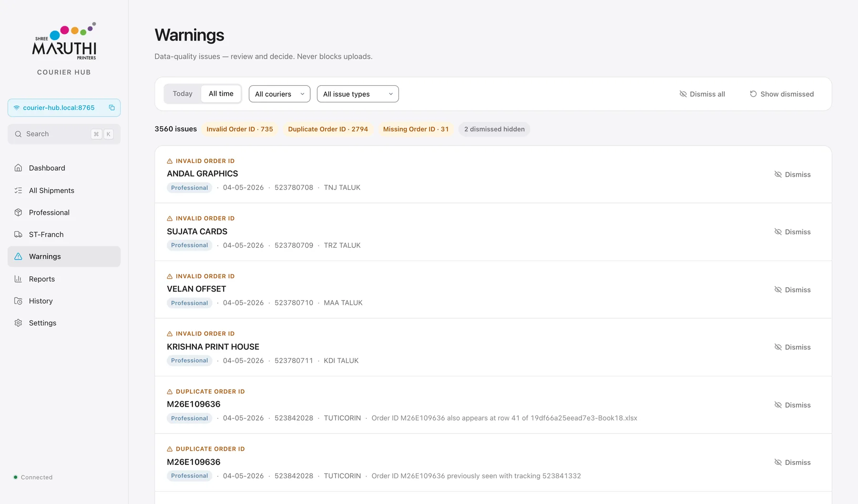Click the Warnings triangle icon in sidebar
This screenshot has width=858, height=504.
pyautogui.click(x=18, y=256)
